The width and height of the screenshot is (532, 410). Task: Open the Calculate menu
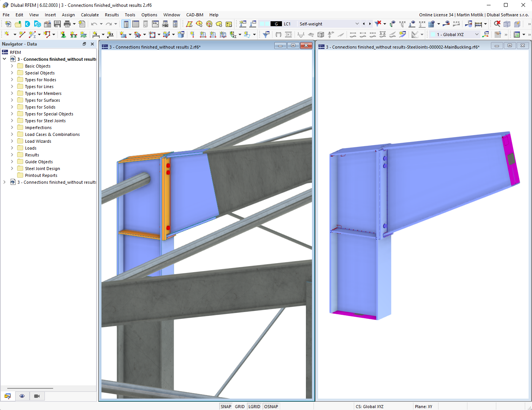pos(90,15)
